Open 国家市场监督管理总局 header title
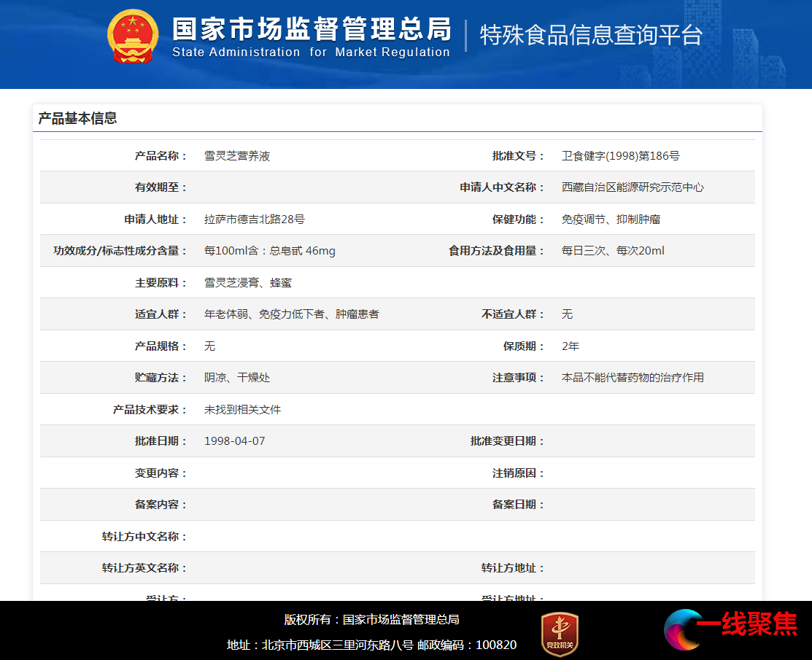The image size is (812, 660). click(312, 29)
